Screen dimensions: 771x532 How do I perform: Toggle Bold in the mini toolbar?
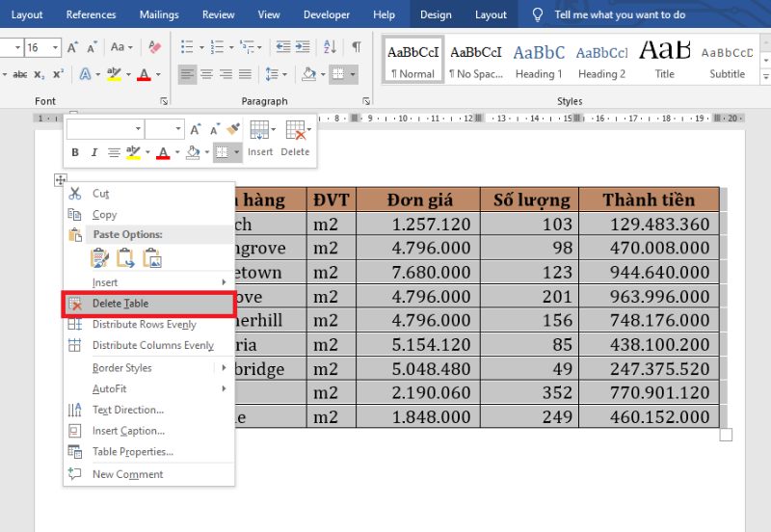coord(75,152)
